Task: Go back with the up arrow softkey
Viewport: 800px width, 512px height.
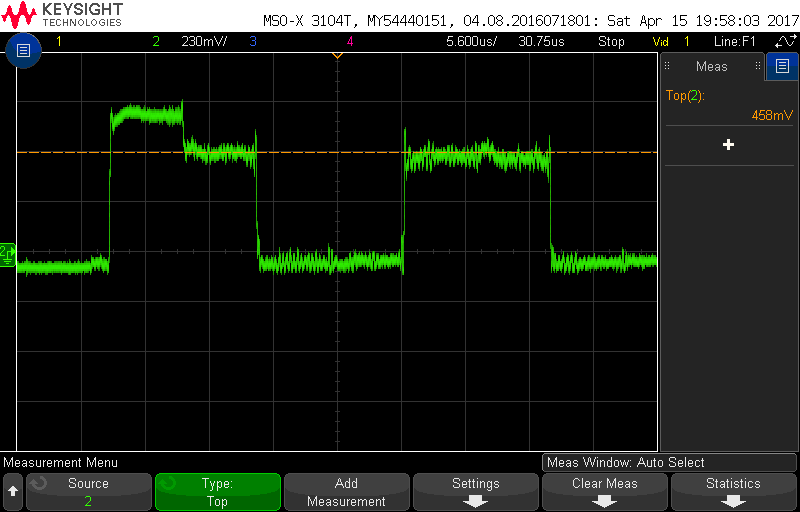Action: [x=13, y=492]
